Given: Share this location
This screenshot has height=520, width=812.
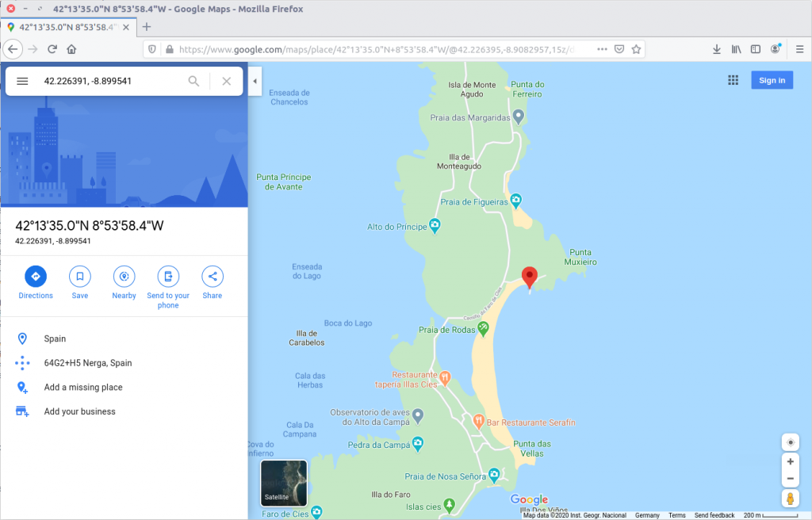Looking at the screenshot, I should 213,282.
